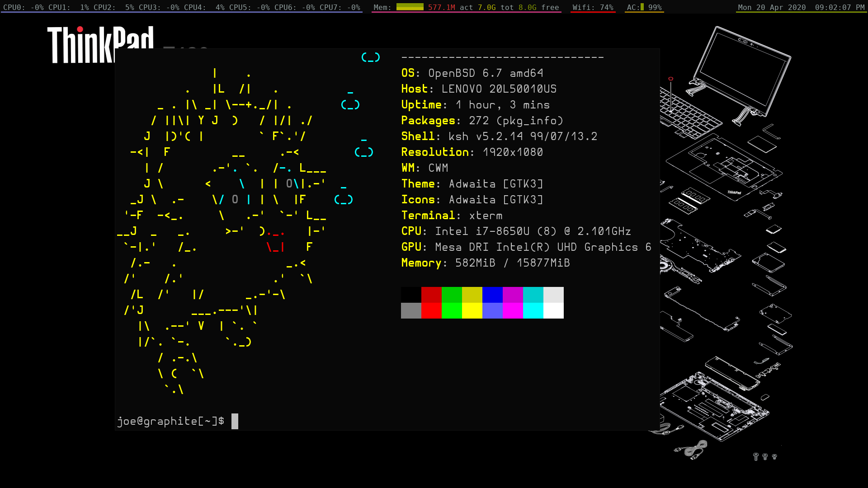Click the ThinkPad logo on the wallpaper
868x488 pixels.
pos(100,44)
